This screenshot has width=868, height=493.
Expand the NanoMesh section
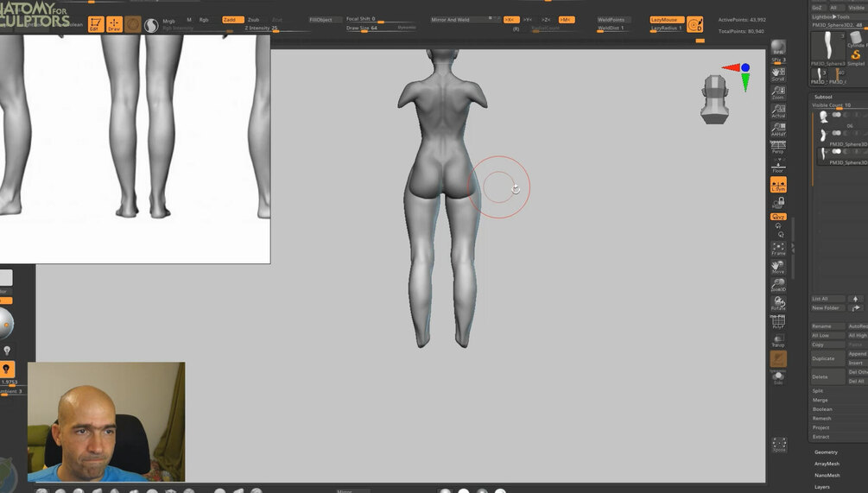pyautogui.click(x=827, y=475)
